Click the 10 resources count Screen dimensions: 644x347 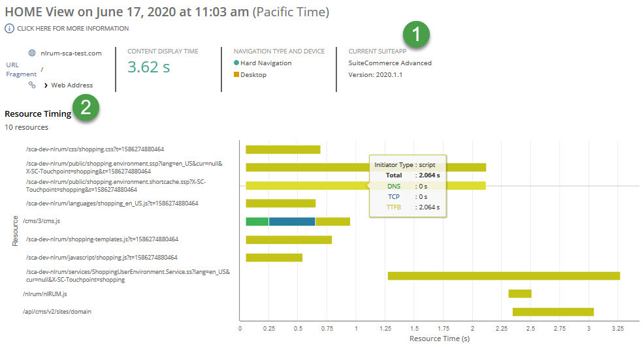26,127
